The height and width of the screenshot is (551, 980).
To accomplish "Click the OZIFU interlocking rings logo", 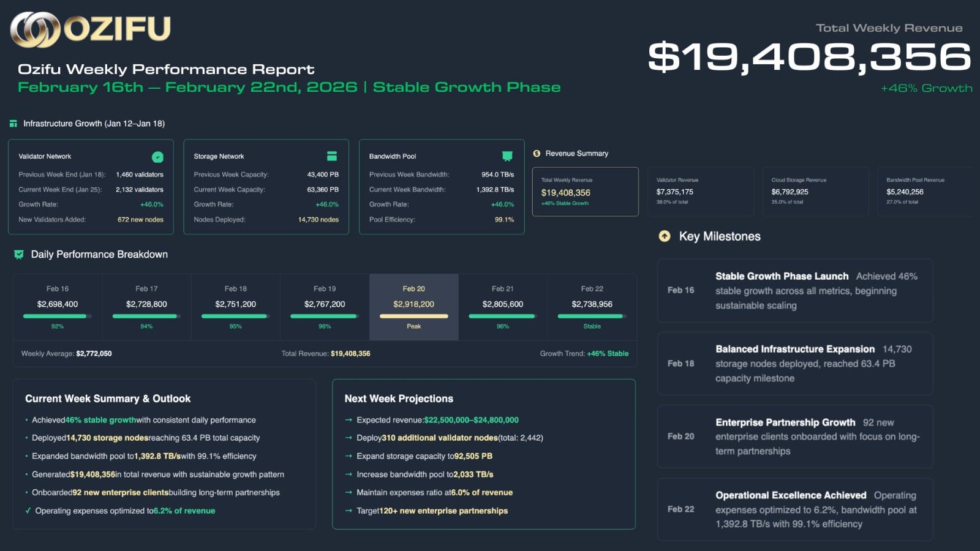I will pyautogui.click(x=32, y=29).
